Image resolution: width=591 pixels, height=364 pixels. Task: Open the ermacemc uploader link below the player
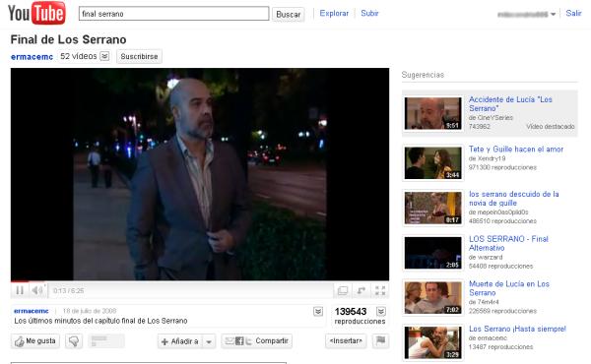pyautogui.click(x=32, y=311)
